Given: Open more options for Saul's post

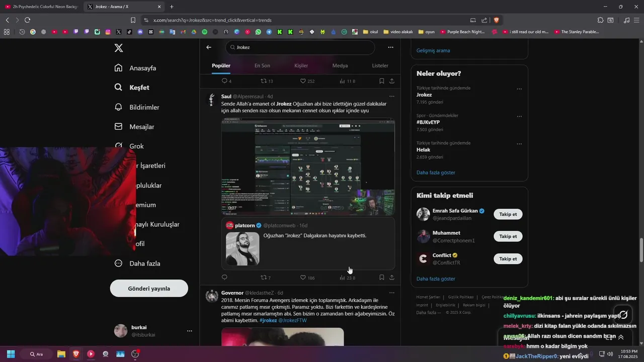Looking at the screenshot, I should (391, 97).
